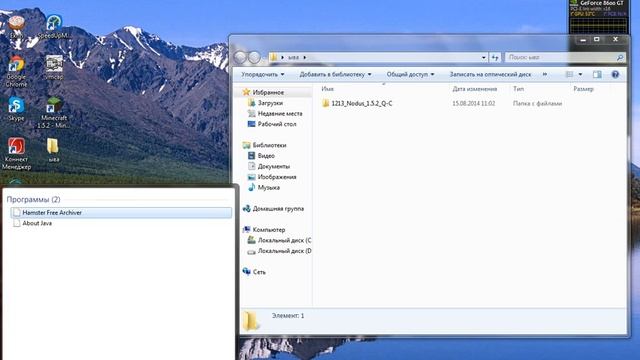640x360 pixels.
Task: Click the Explorer Forward navigation button
Action: click(254, 58)
